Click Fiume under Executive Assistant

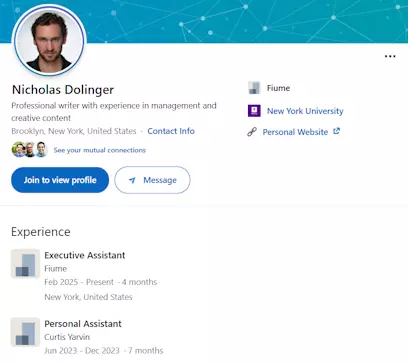56,269
